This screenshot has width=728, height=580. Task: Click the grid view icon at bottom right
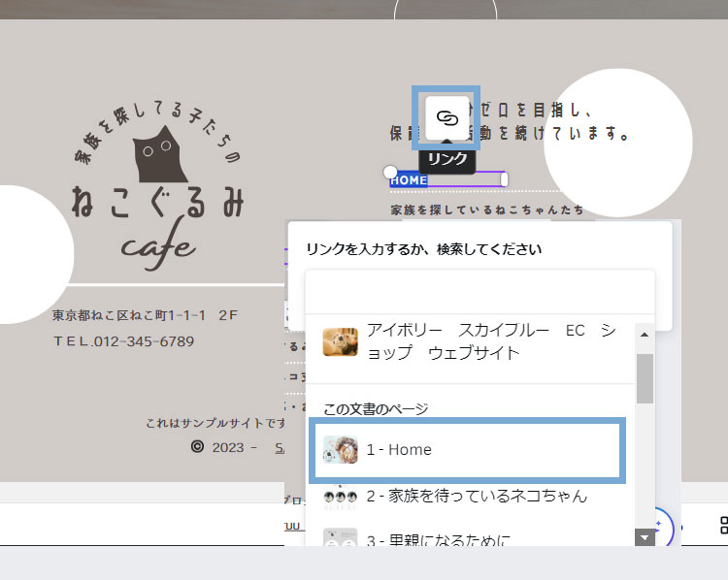[x=722, y=526]
